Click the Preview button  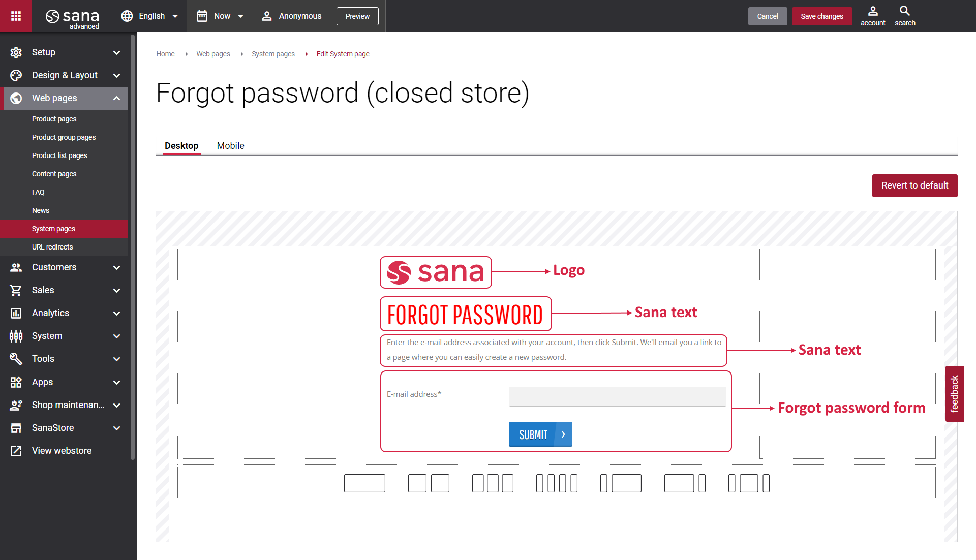pos(357,16)
